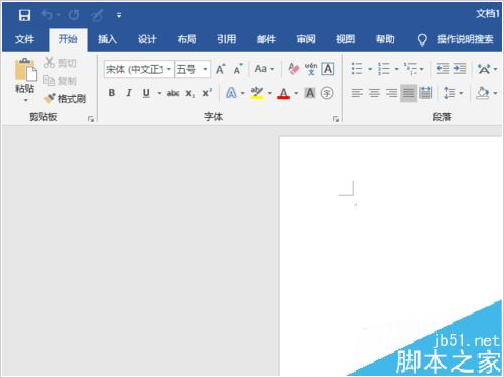This screenshot has width=504, height=378.
Task: Apply the yellow text highlight color
Action: click(257, 93)
